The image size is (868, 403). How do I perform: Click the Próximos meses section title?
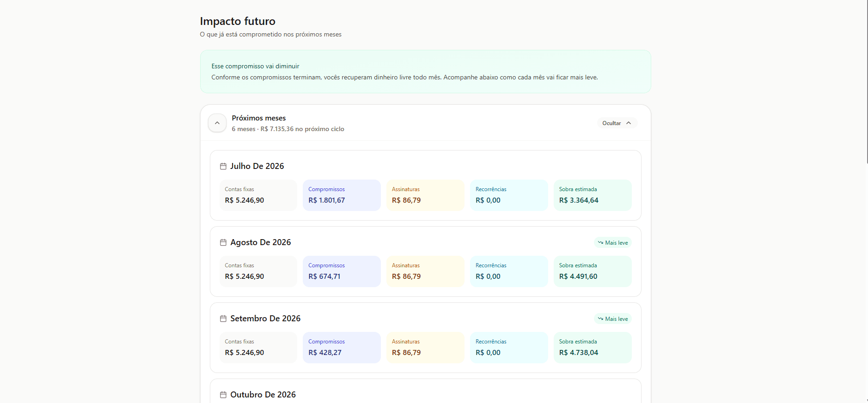[x=259, y=118]
